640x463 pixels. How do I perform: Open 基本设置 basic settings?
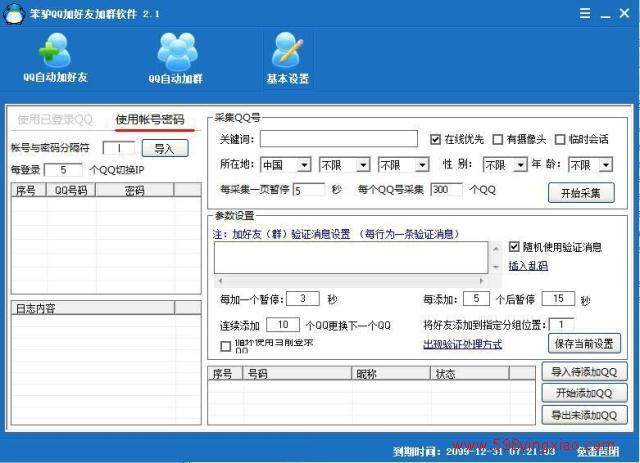(288, 58)
